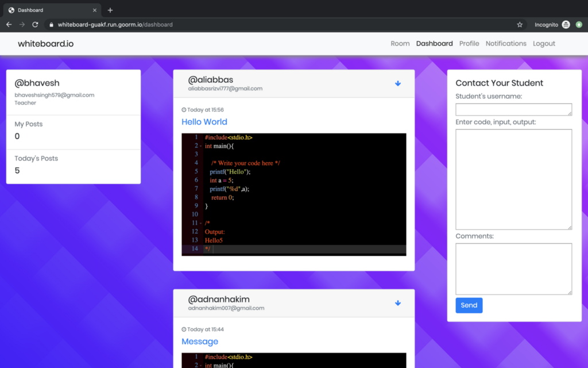Image resolution: width=588 pixels, height=368 pixels.
Task: Click the green extension icon
Action: click(x=579, y=24)
